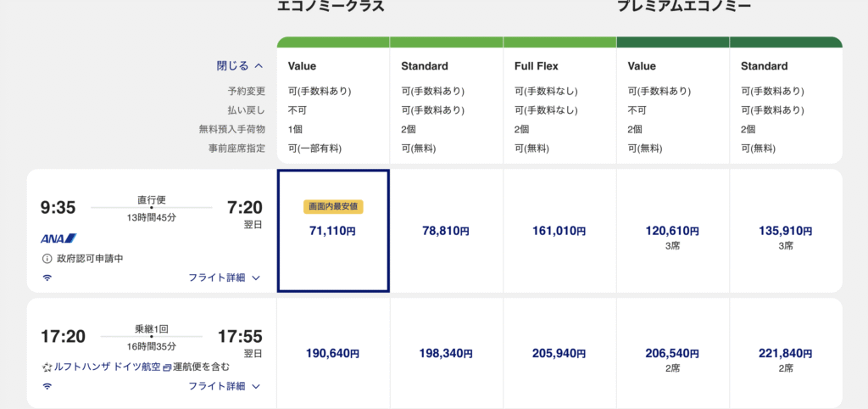Click the Wi-Fi icon on the 9:35 flight

[x=47, y=277]
